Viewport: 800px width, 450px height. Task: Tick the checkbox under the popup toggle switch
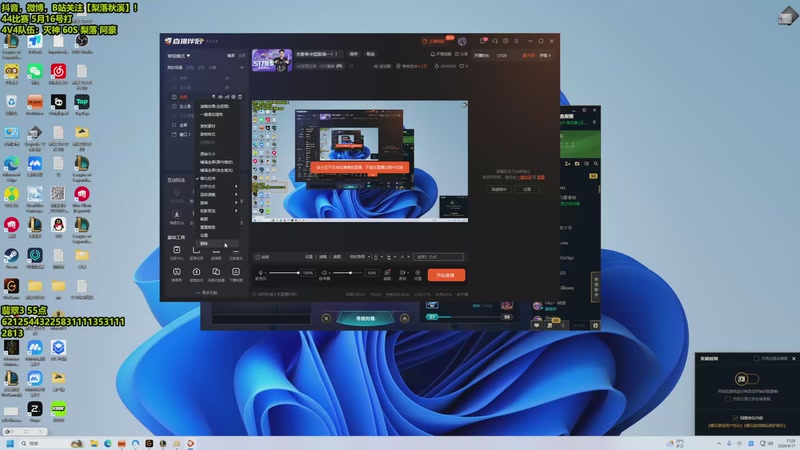click(728, 399)
